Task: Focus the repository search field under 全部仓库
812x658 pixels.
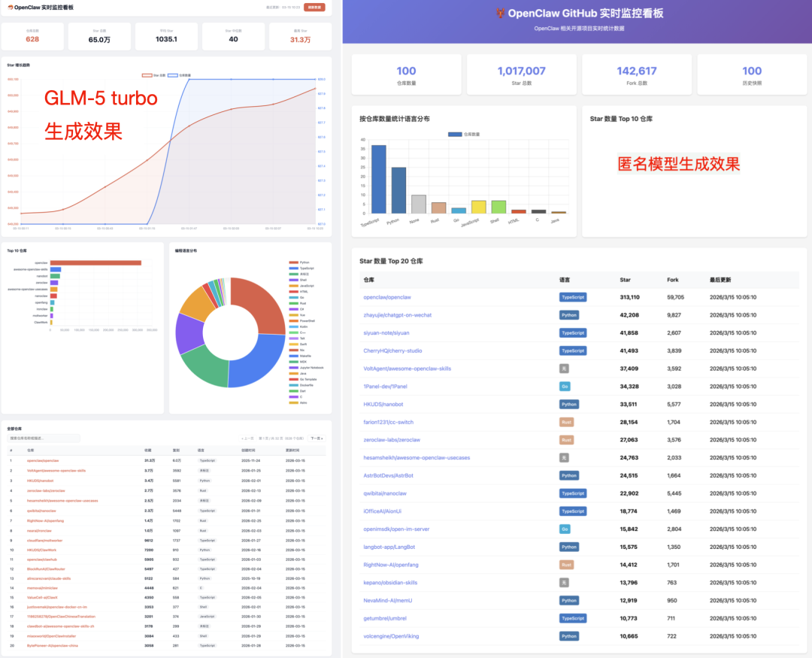Action: pyautogui.click(x=44, y=438)
